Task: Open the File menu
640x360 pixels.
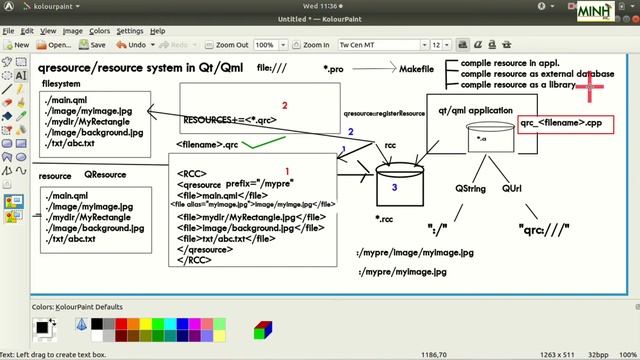Action: pos(8,31)
